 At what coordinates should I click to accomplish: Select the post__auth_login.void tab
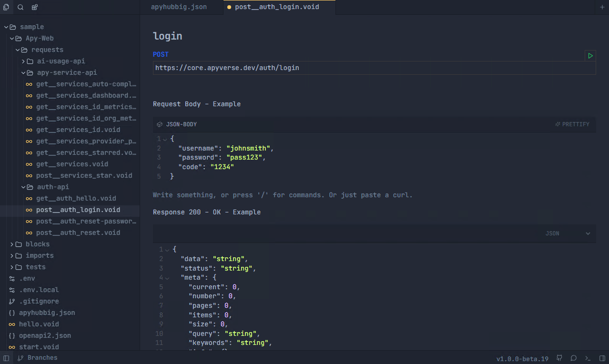point(276,7)
